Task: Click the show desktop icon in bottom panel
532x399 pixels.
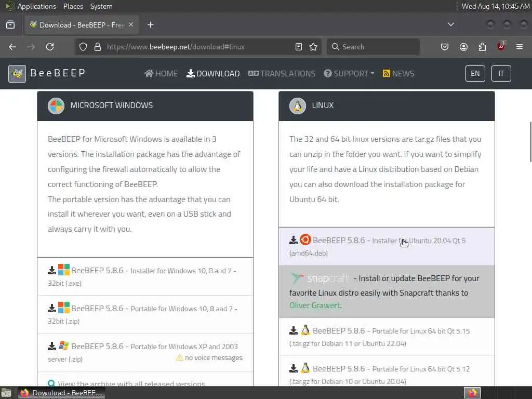Action: click(x=6, y=393)
